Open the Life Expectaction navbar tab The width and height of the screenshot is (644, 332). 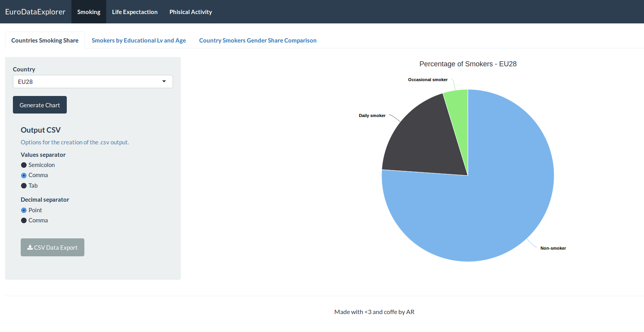click(135, 12)
